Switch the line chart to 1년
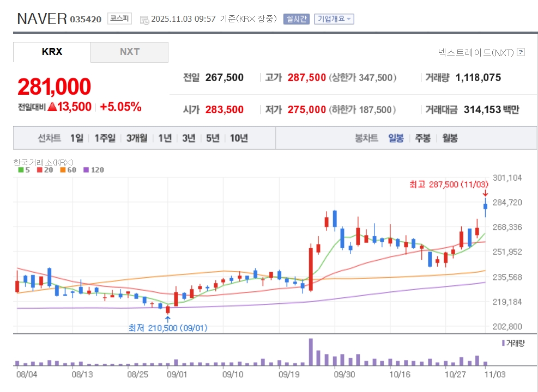The height and width of the screenshot is (392, 538). pyautogui.click(x=165, y=138)
